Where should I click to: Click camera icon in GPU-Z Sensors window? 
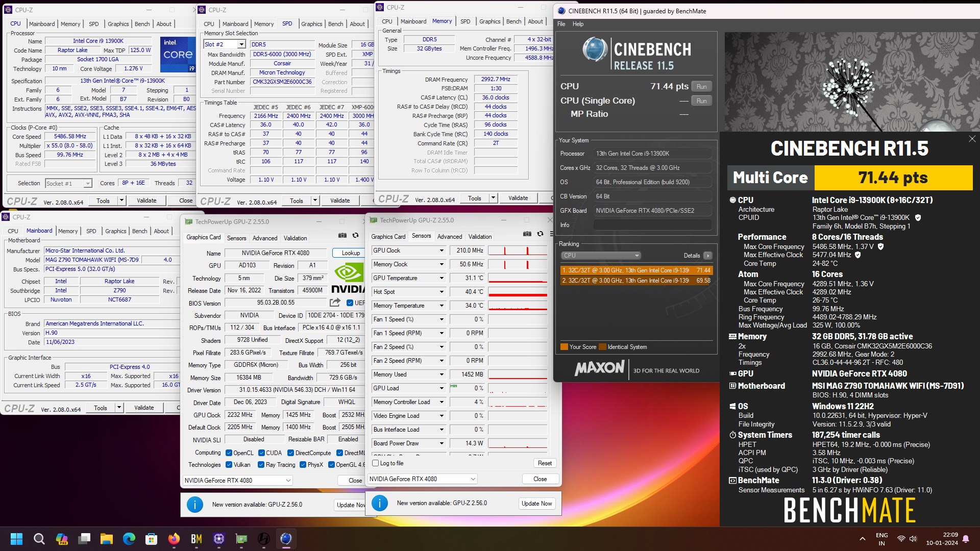click(x=527, y=234)
